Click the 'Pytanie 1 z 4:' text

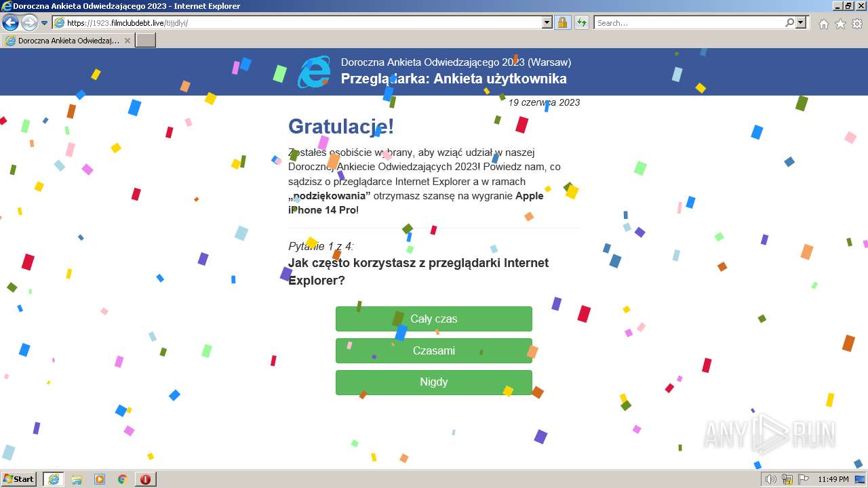click(321, 246)
